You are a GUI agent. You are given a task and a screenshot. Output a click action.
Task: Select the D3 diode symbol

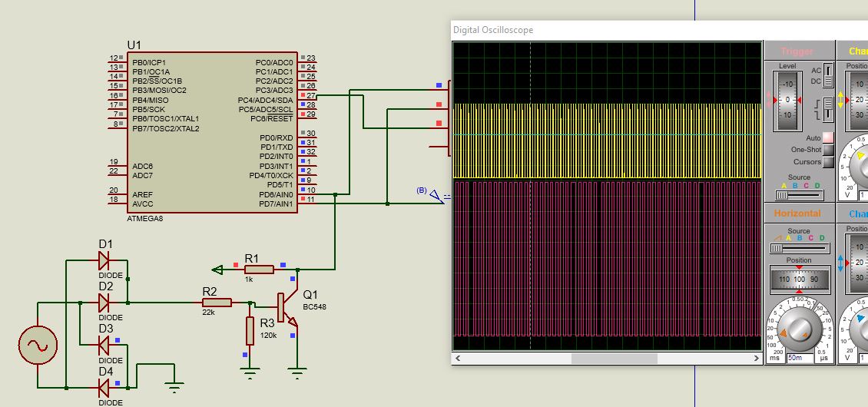[104, 345]
